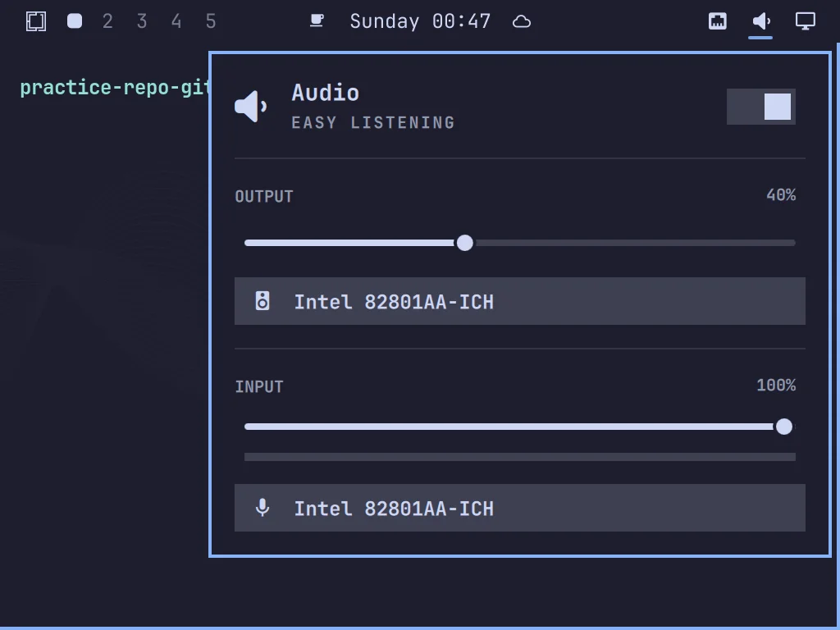Select output device Intel 82801AA-ICH
840x630 pixels.
click(x=519, y=301)
